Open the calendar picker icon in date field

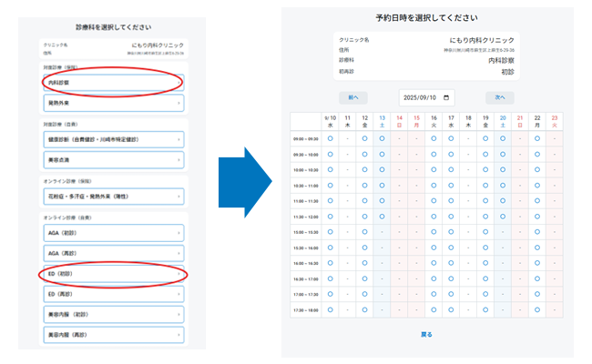pyautogui.click(x=446, y=97)
